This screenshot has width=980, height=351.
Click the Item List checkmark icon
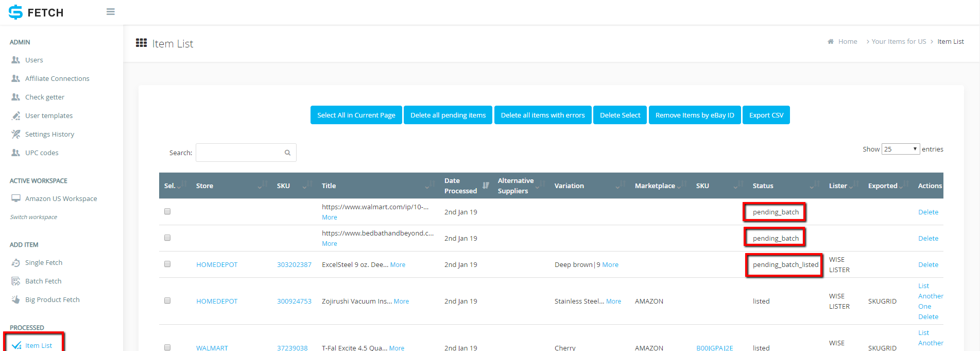[x=16, y=345]
